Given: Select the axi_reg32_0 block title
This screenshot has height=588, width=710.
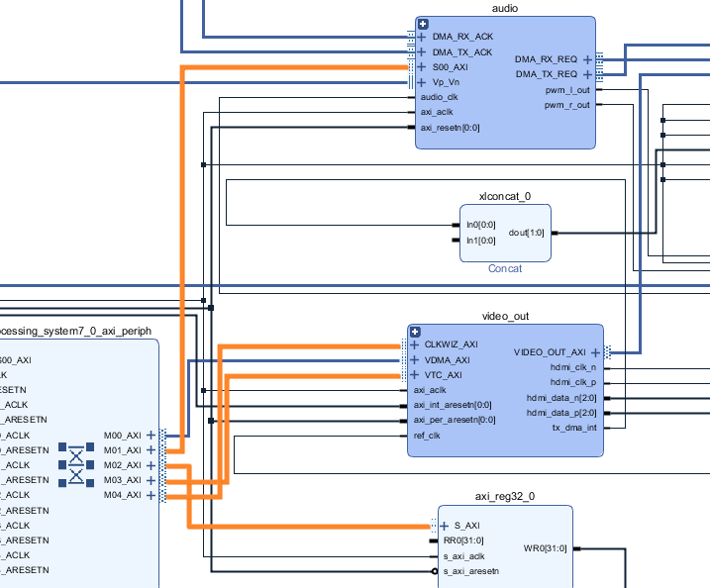Looking at the screenshot, I should [505, 497].
